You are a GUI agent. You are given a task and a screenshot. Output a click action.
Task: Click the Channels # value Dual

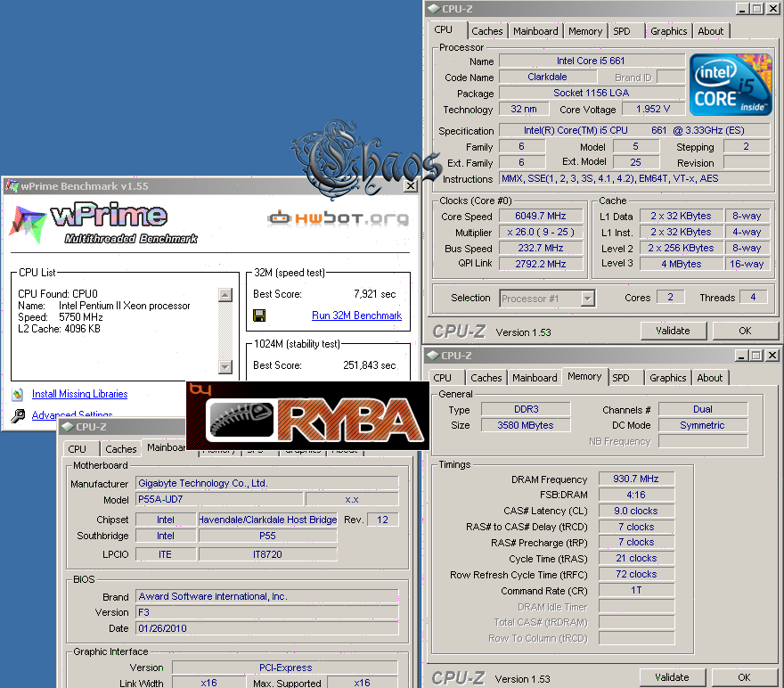pyautogui.click(x=703, y=409)
